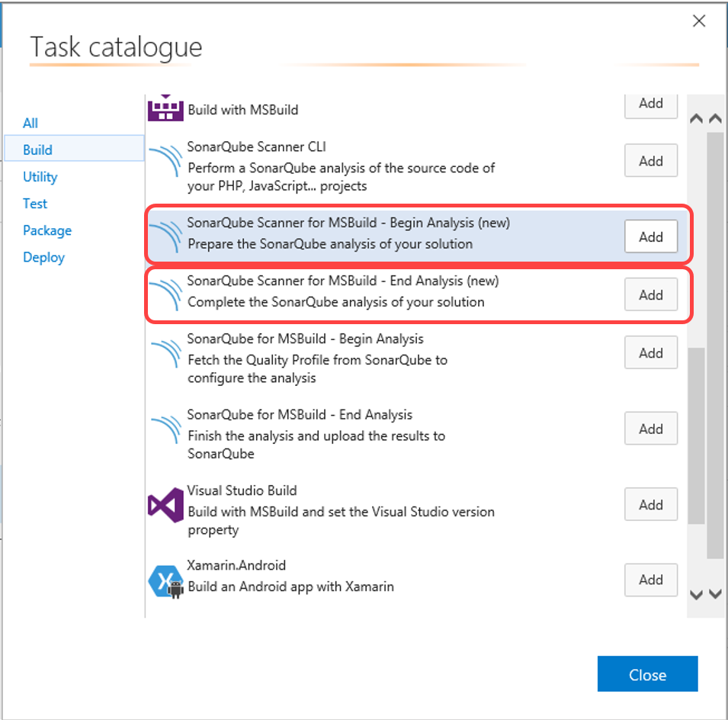This screenshot has height=720, width=728.
Task: Click icon beside SonarQube for MSBuild - End Analysis
Action: [165, 428]
